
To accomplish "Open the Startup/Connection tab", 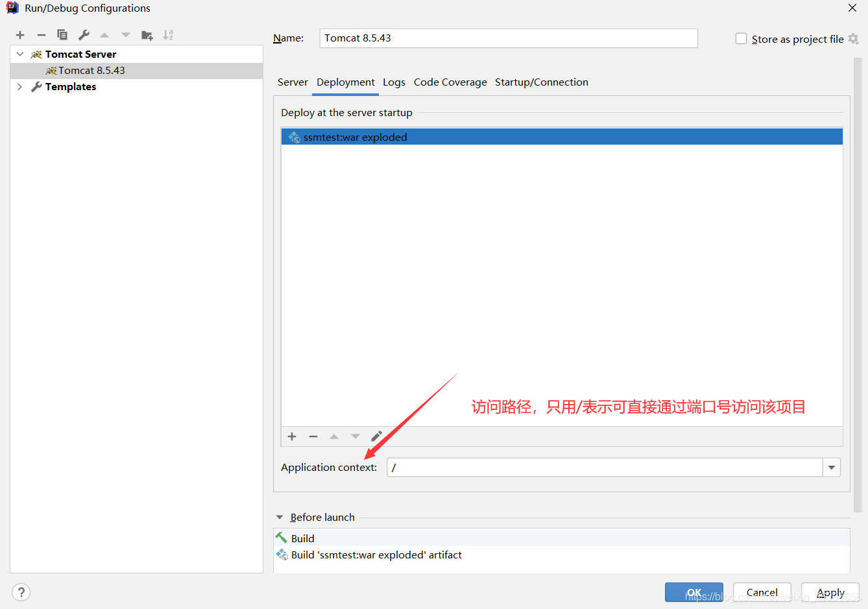I will (x=541, y=82).
